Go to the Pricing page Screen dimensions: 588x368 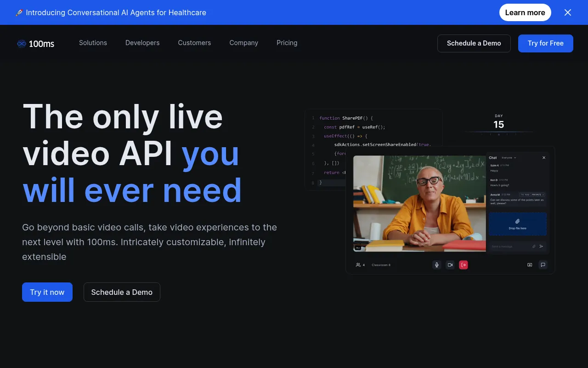pos(287,43)
